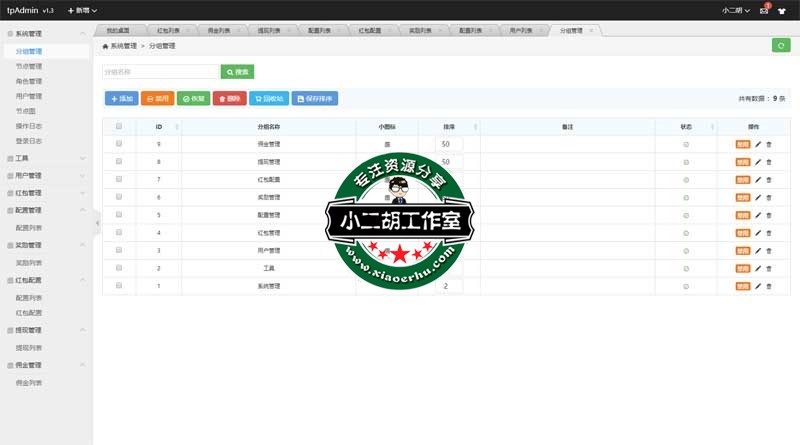This screenshot has height=445, width=800.
Task: Check the checkbox for row ID 5
Action: (x=119, y=215)
